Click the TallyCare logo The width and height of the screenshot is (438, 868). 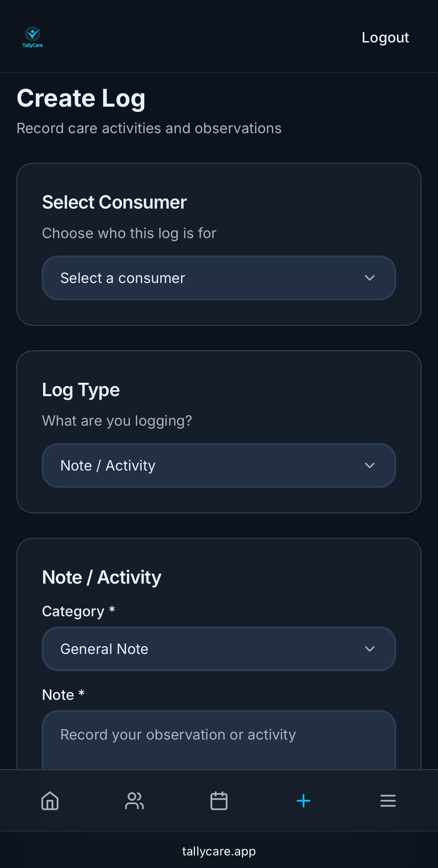coord(33,37)
